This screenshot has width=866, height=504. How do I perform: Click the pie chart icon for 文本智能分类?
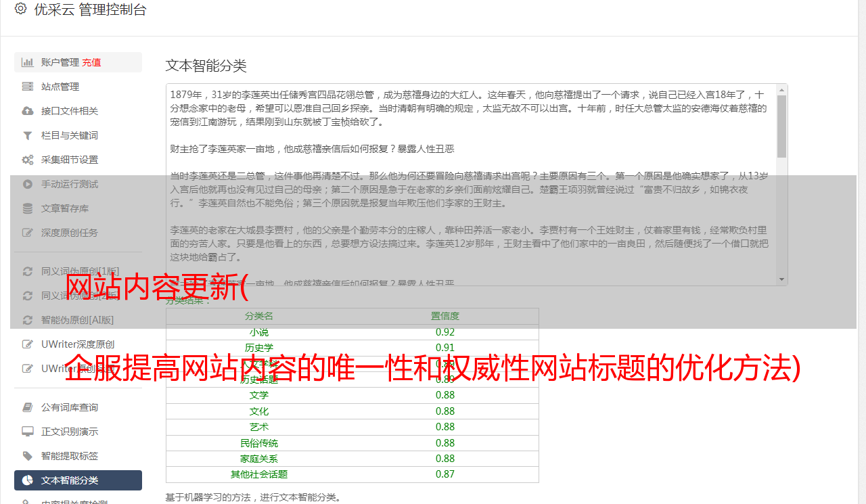click(28, 480)
